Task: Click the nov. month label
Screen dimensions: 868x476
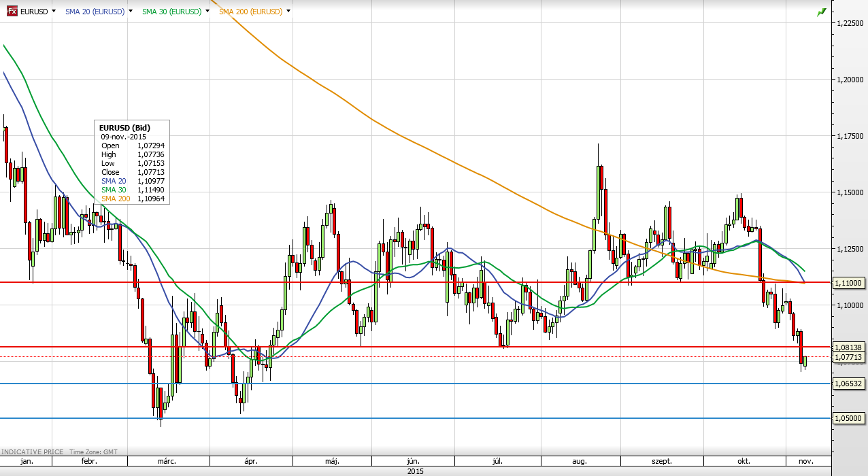Action: (x=805, y=461)
